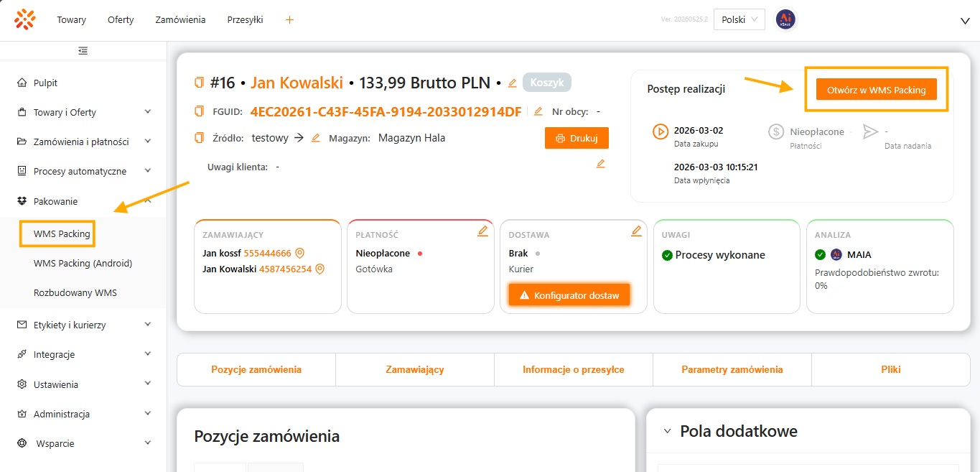Open customer Jan Kowalski link
980x472 pixels.
(297, 83)
